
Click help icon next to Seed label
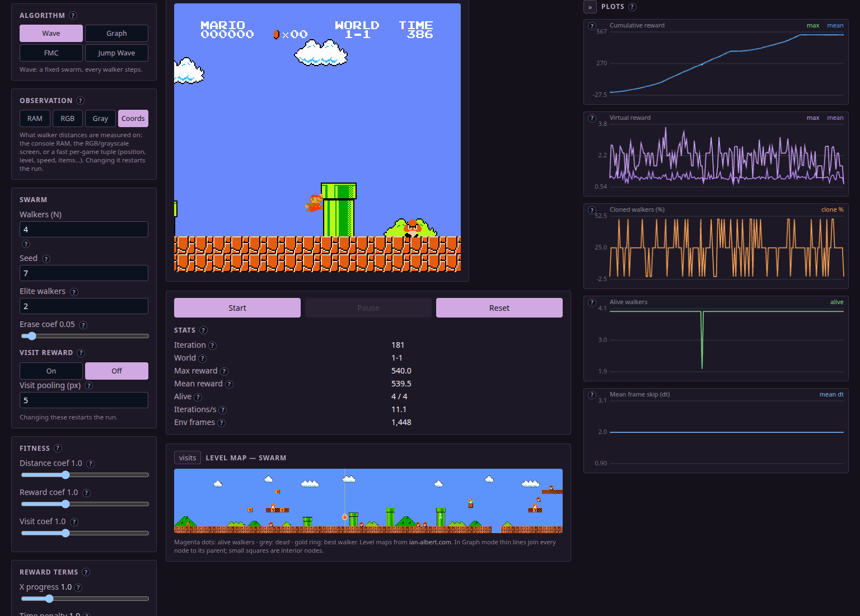46,259
